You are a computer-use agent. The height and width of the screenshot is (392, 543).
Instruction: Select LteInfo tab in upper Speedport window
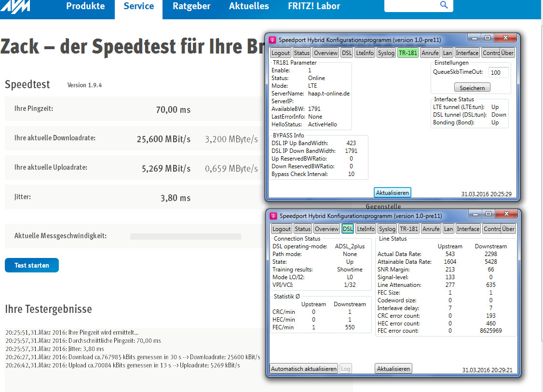point(365,53)
